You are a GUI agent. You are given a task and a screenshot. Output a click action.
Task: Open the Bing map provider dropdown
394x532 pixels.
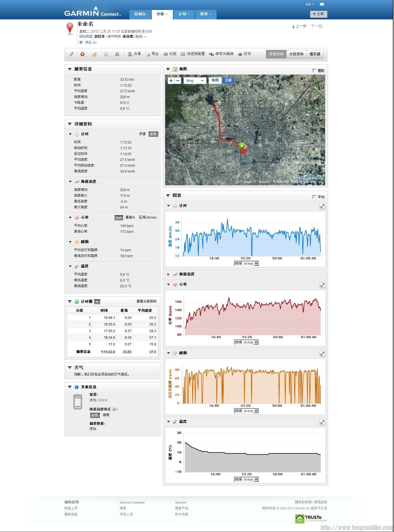click(195, 81)
